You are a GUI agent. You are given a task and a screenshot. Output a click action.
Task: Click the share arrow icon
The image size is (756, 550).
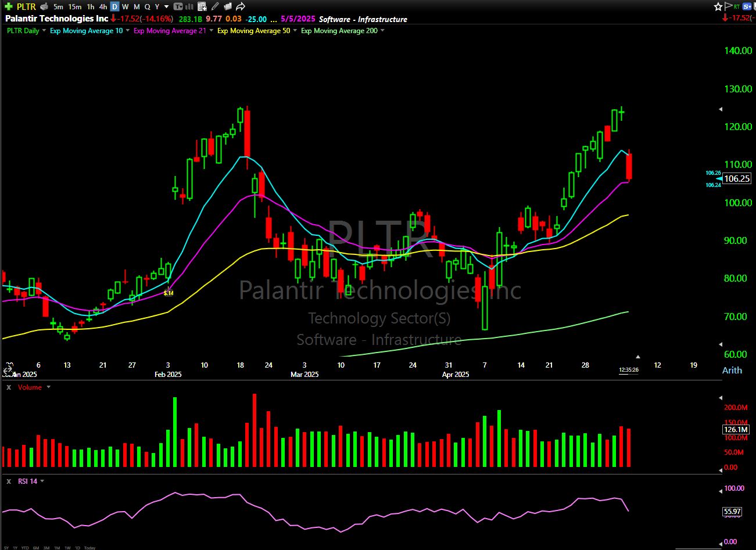pos(240,6)
